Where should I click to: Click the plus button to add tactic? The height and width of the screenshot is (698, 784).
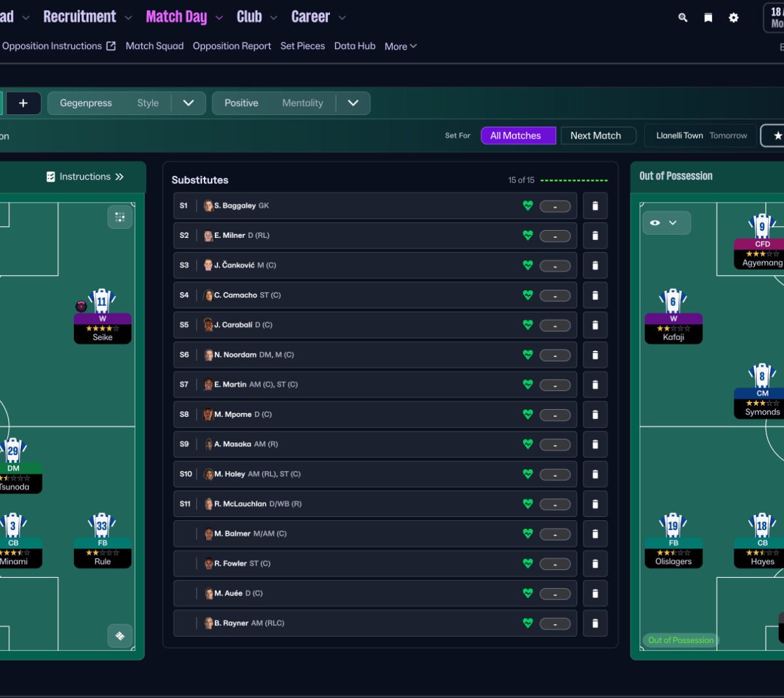click(23, 103)
